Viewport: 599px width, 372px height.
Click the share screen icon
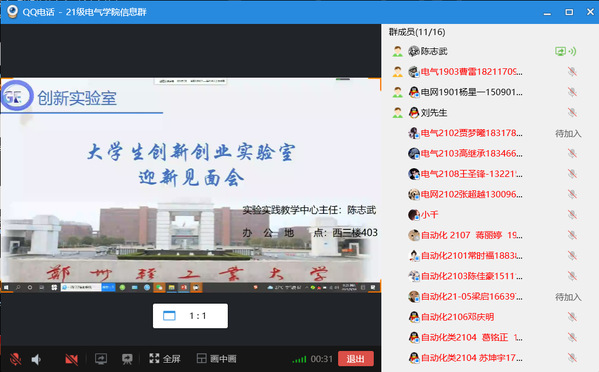tap(101, 359)
